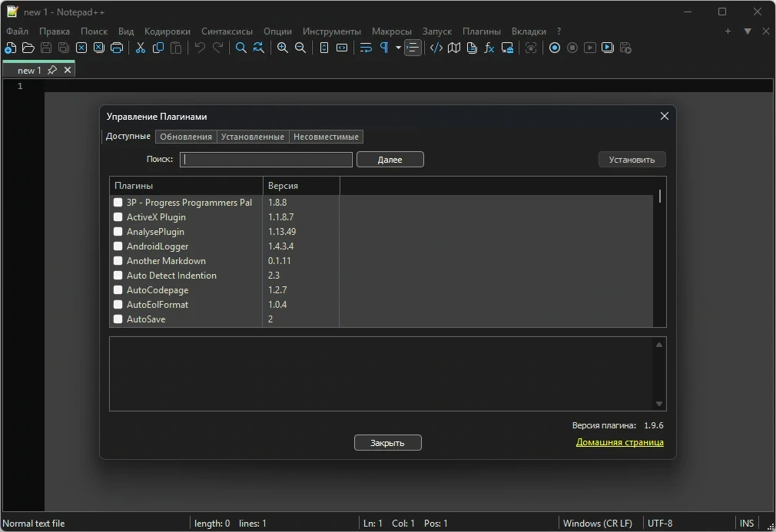776x532 pixels.
Task: Open Find via magnifier toolbar icon
Action: (241, 48)
